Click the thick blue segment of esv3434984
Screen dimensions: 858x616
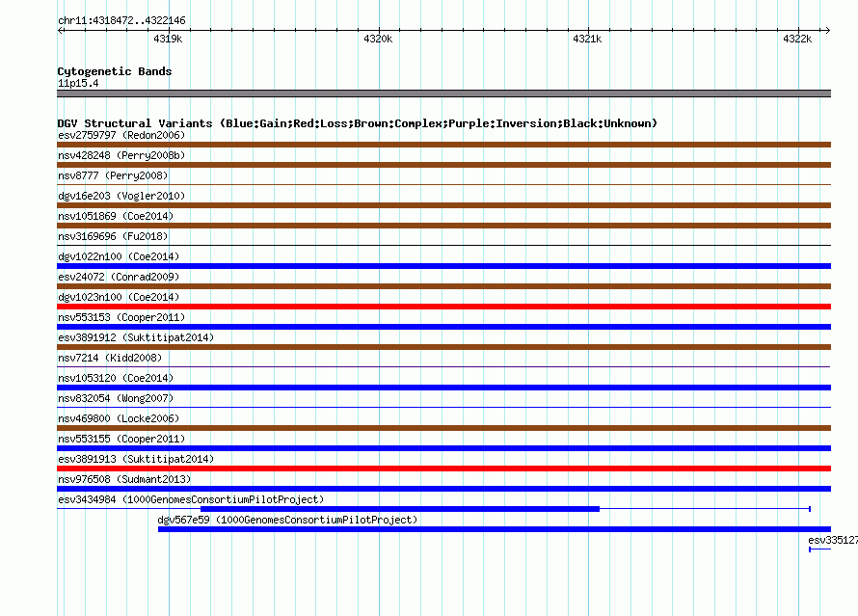(400, 509)
